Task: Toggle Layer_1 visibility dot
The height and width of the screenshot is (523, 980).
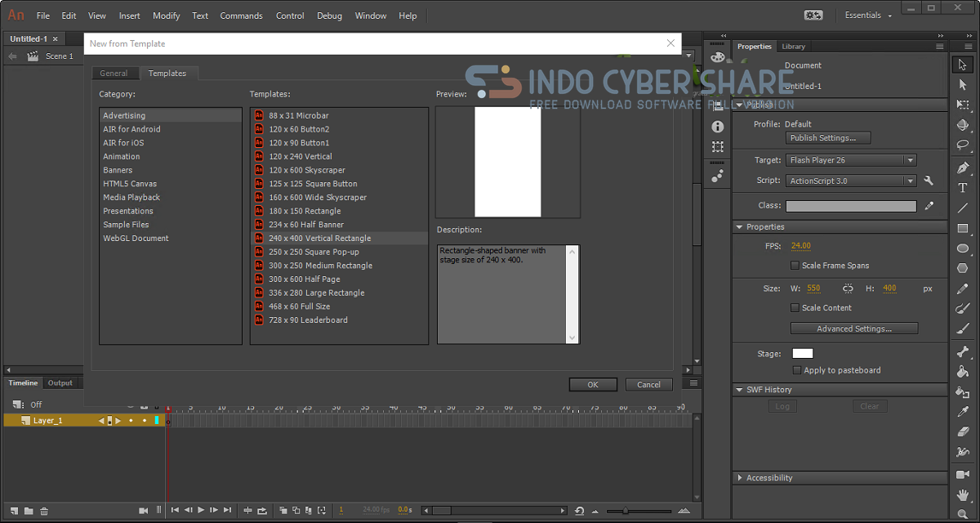Action: point(131,421)
